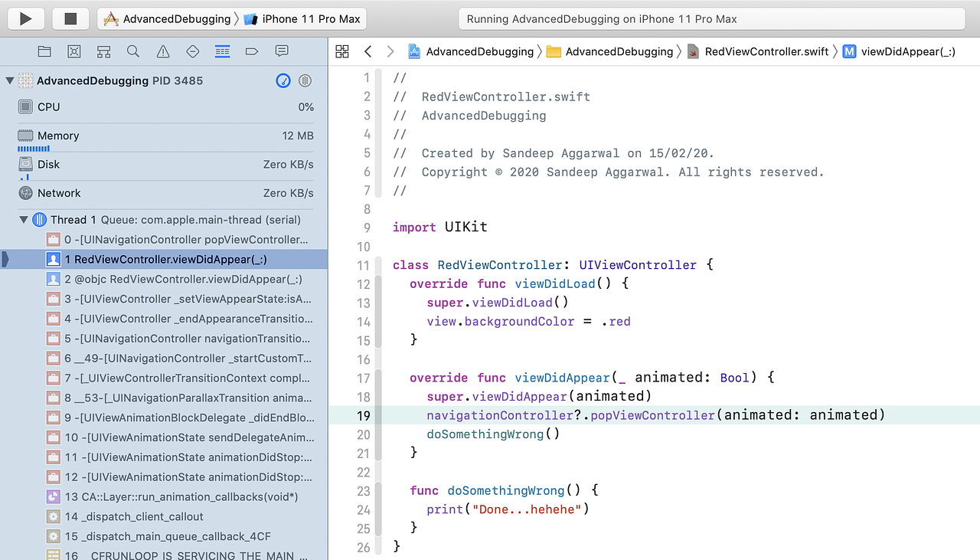
Task: Open the Project navigator
Action: click(x=44, y=51)
